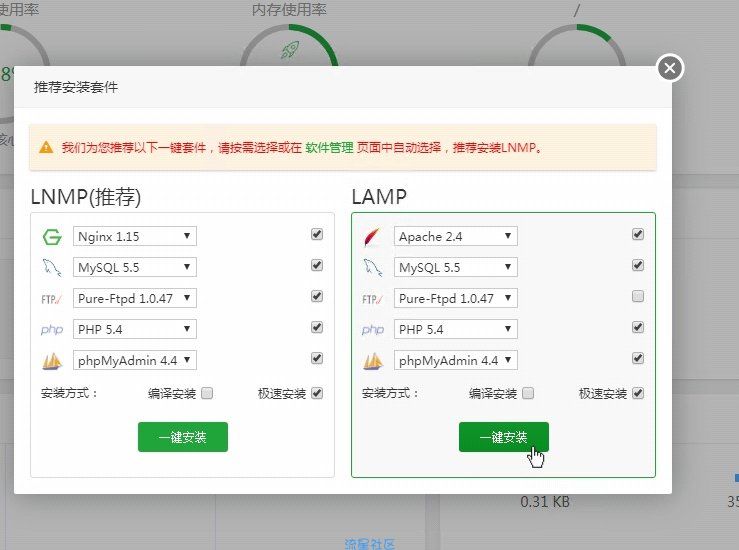Image resolution: width=739 pixels, height=550 pixels.
Task: Uncheck Nginx 1.15 in LNMP
Action: [x=317, y=234]
